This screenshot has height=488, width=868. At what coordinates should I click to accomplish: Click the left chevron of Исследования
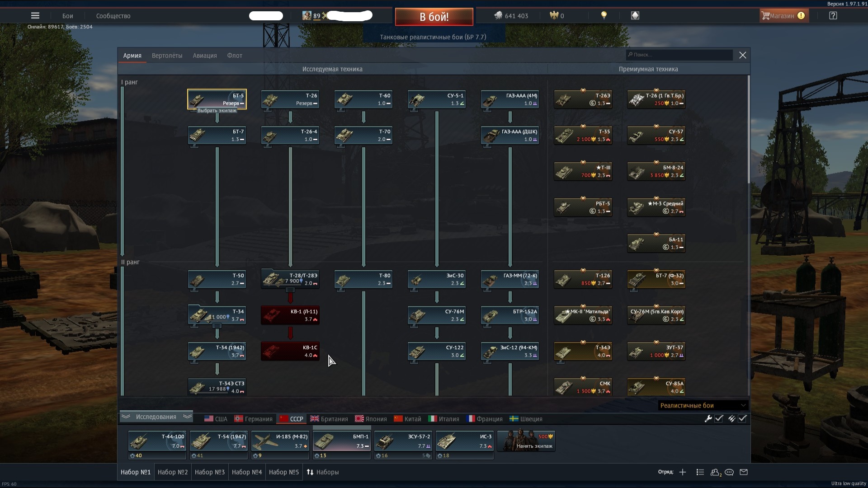(126, 416)
